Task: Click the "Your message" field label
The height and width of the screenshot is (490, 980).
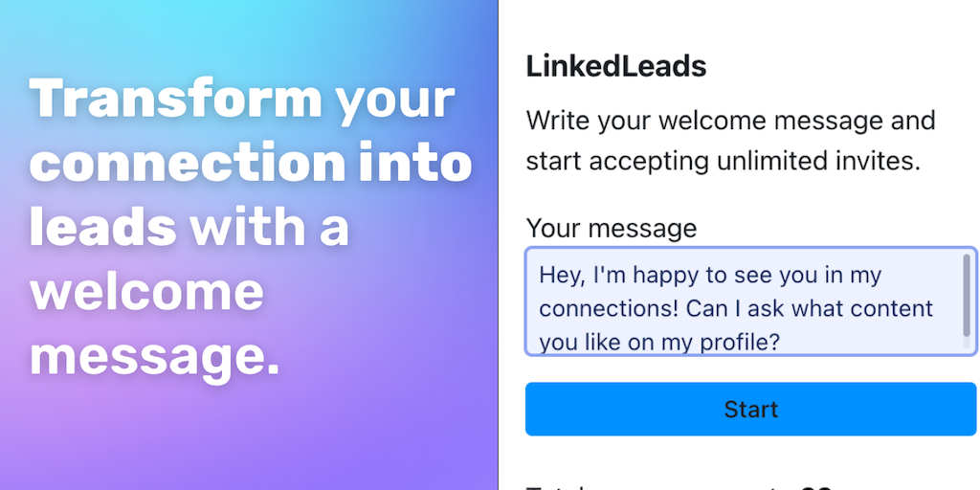Action: tap(612, 229)
